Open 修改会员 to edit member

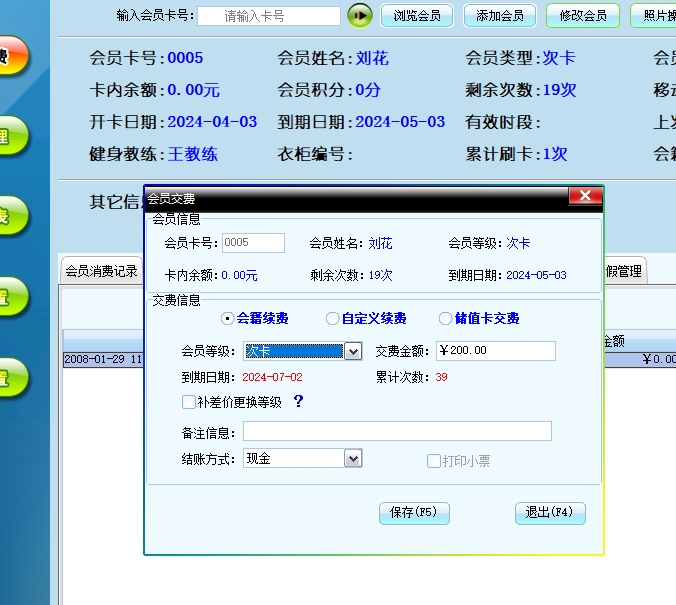click(583, 15)
